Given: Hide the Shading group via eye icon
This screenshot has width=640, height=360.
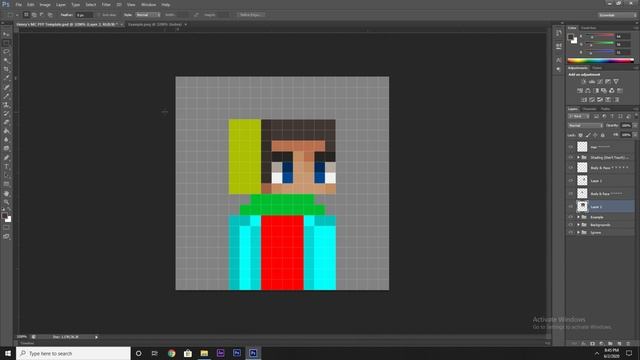Looking at the screenshot, I should tap(571, 157).
